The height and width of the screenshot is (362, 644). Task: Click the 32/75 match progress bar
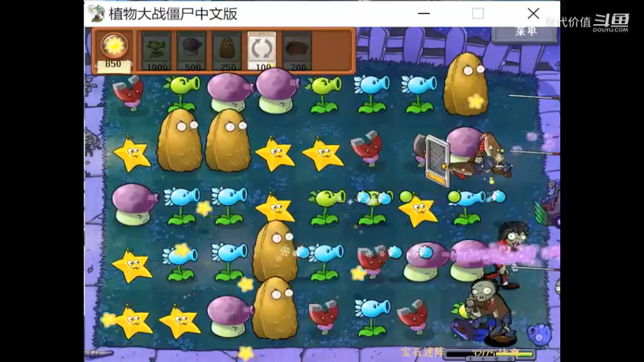tap(489, 353)
